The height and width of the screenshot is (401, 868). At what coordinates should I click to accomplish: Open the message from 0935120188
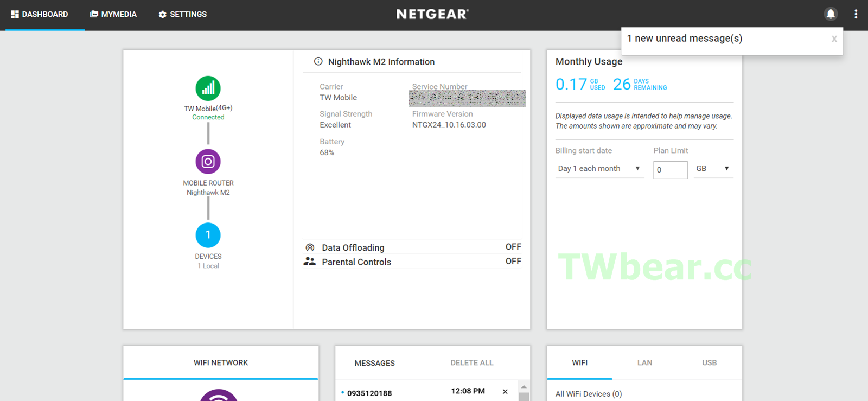click(x=369, y=393)
